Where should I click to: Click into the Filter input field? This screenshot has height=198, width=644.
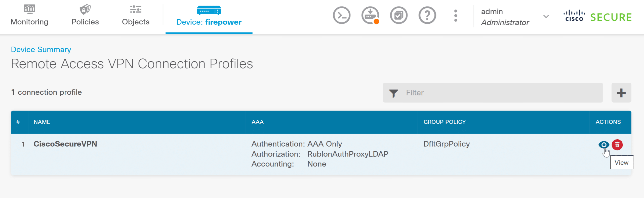[x=501, y=93]
